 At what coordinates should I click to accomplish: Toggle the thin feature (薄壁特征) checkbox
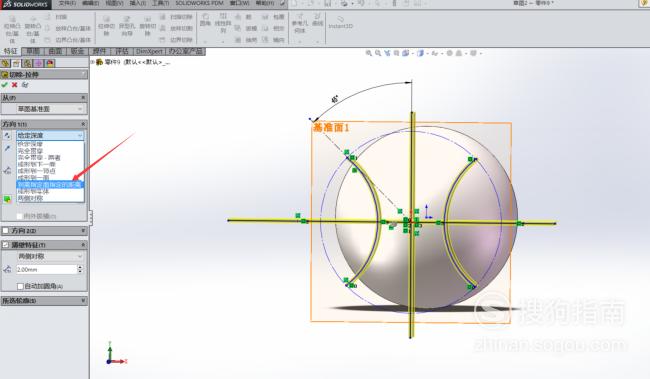[5, 245]
